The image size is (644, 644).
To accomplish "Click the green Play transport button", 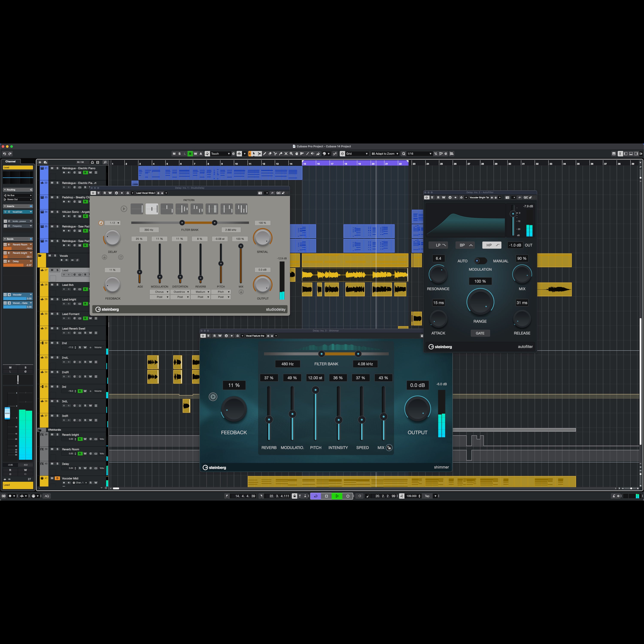I will [x=337, y=496].
